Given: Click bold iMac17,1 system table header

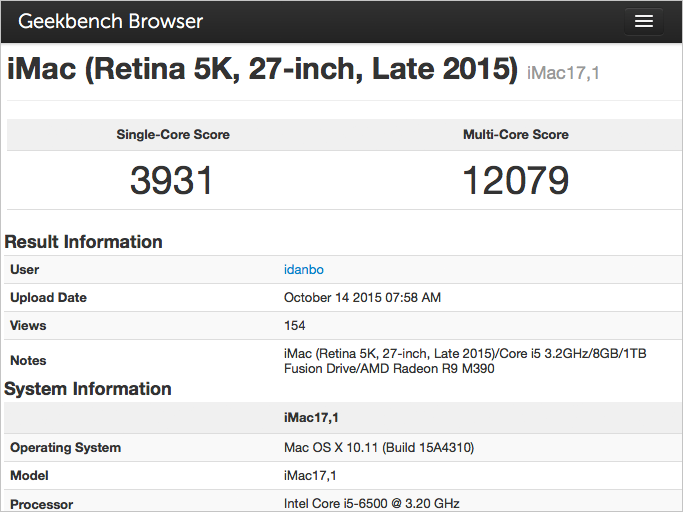Looking at the screenshot, I should point(311,418).
